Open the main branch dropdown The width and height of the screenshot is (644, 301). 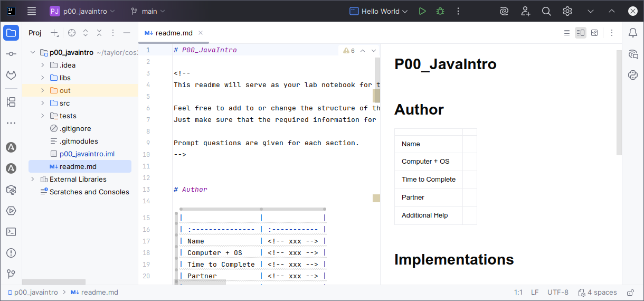click(x=148, y=11)
